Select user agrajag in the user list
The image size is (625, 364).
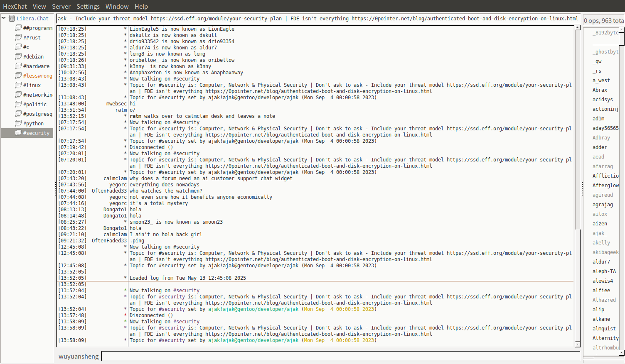(603, 205)
